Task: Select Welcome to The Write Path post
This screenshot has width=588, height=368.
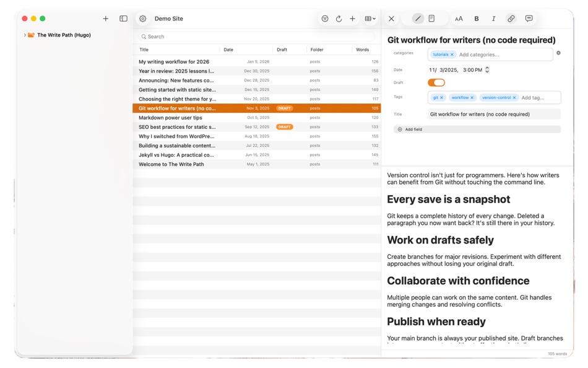Action: 256,164
